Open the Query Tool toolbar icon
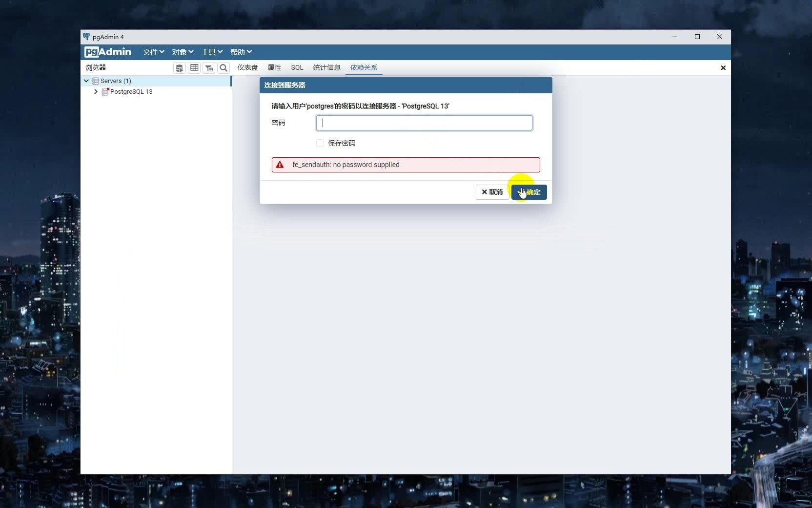Screen dimensions: 812x508 pyautogui.click(x=180, y=68)
